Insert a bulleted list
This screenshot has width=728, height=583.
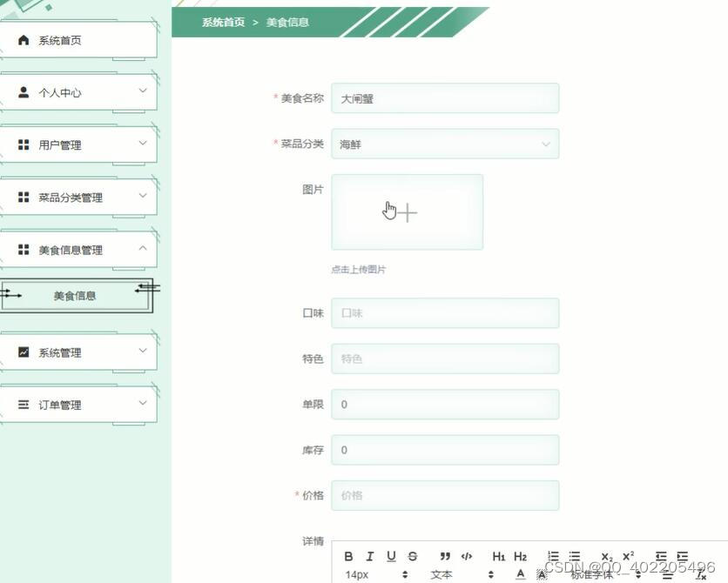coord(575,556)
